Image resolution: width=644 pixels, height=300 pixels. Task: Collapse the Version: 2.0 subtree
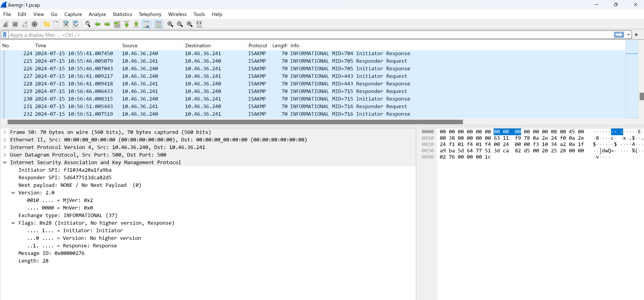(13, 193)
